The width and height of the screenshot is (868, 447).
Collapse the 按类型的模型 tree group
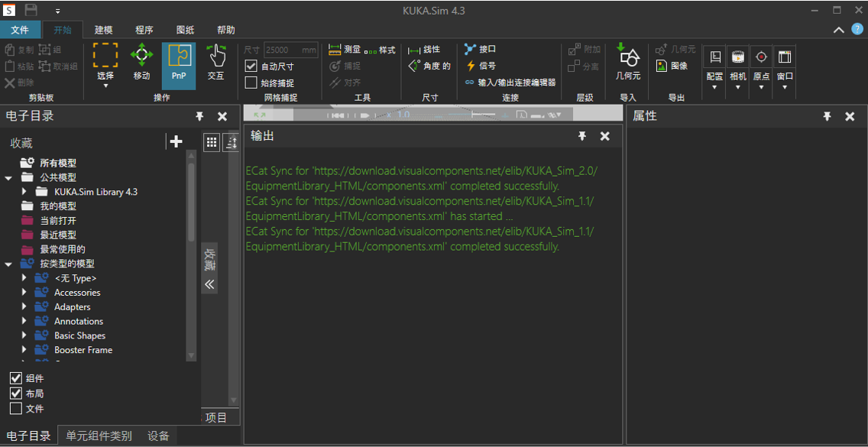[8, 264]
